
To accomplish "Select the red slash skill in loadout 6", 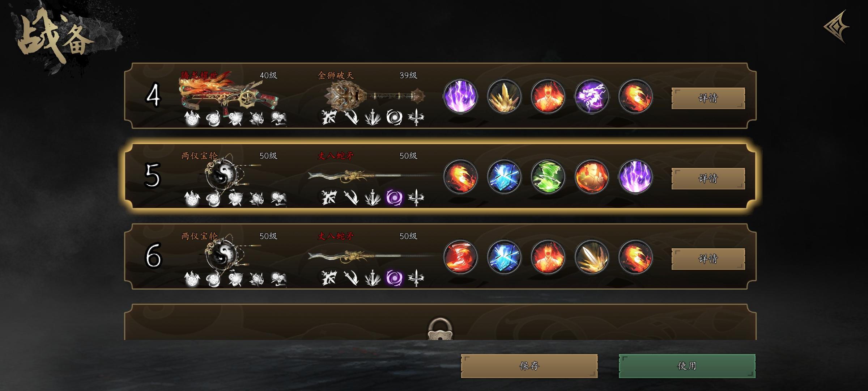I will 460,257.
